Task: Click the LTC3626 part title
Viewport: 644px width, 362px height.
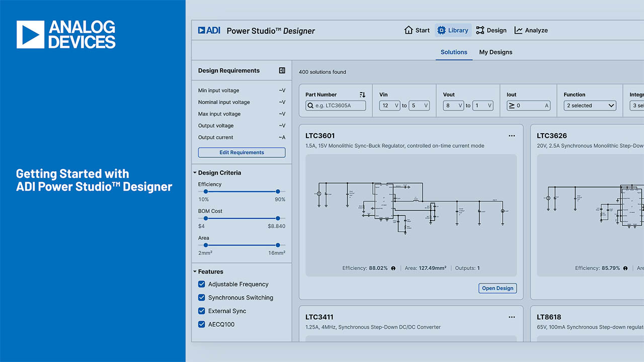Action: (x=552, y=136)
